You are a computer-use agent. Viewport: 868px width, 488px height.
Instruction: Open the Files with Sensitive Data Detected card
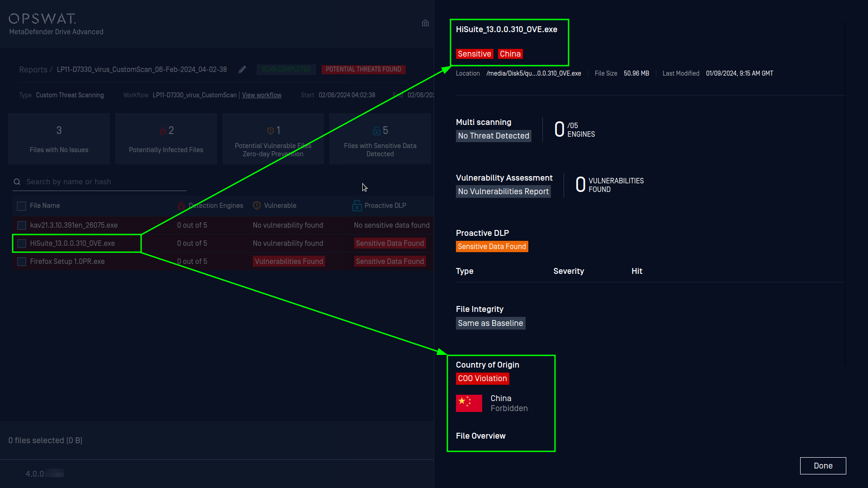380,139
